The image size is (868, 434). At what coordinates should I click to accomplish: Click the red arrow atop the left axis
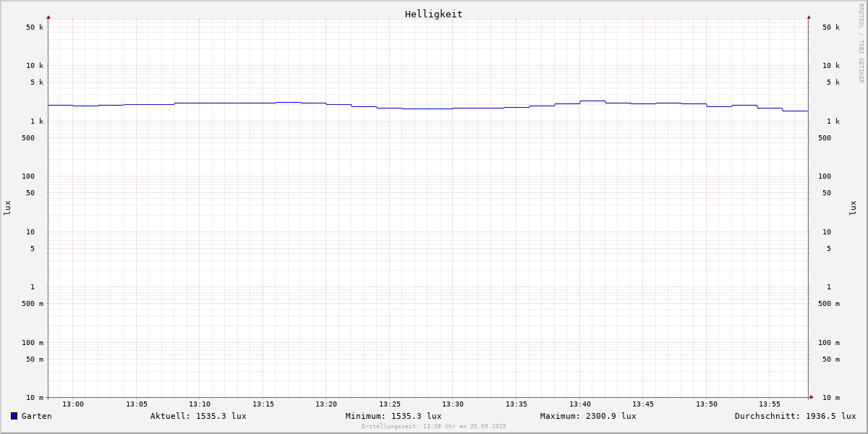[x=48, y=17]
